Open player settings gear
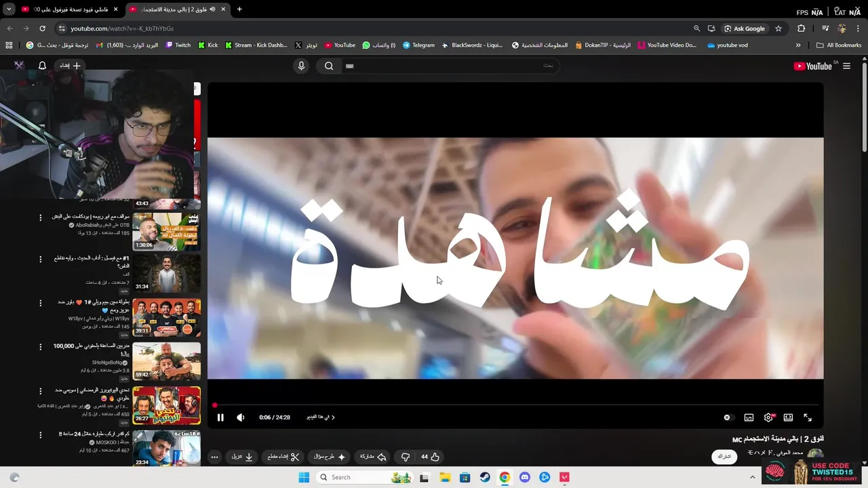The width and height of the screenshot is (868, 488). [768, 418]
